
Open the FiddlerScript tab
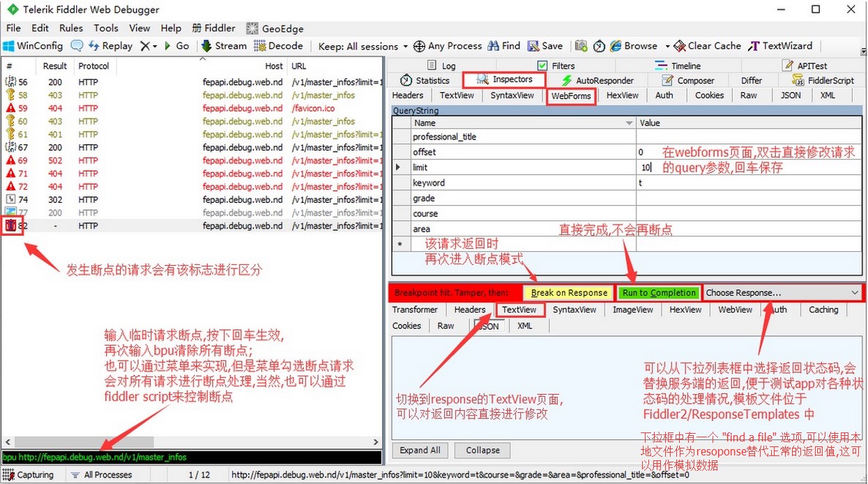coord(823,80)
